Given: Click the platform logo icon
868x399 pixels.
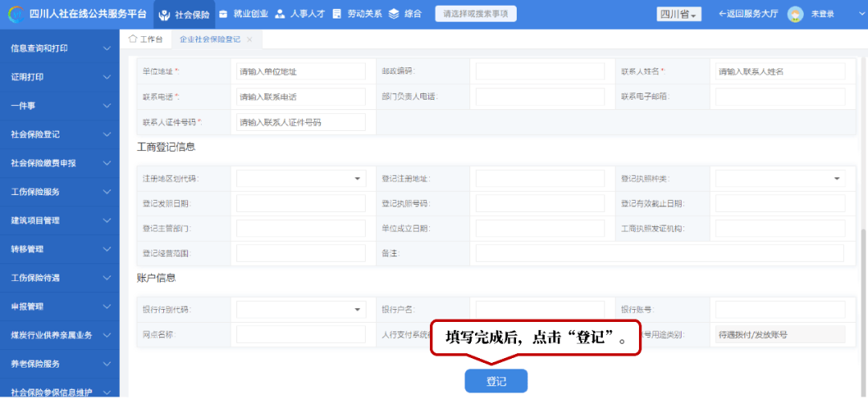Looking at the screenshot, I should point(14,14).
